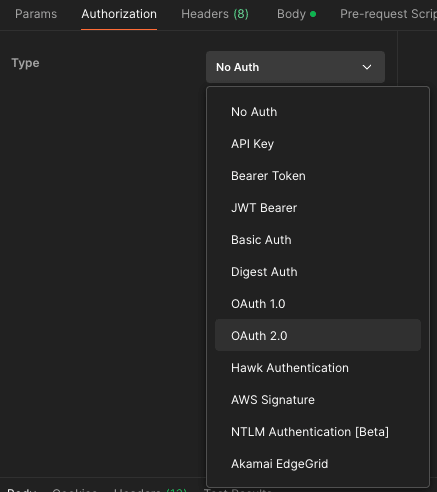This screenshot has width=437, height=492.
Task: Open the Body tab
Action: pos(296,14)
